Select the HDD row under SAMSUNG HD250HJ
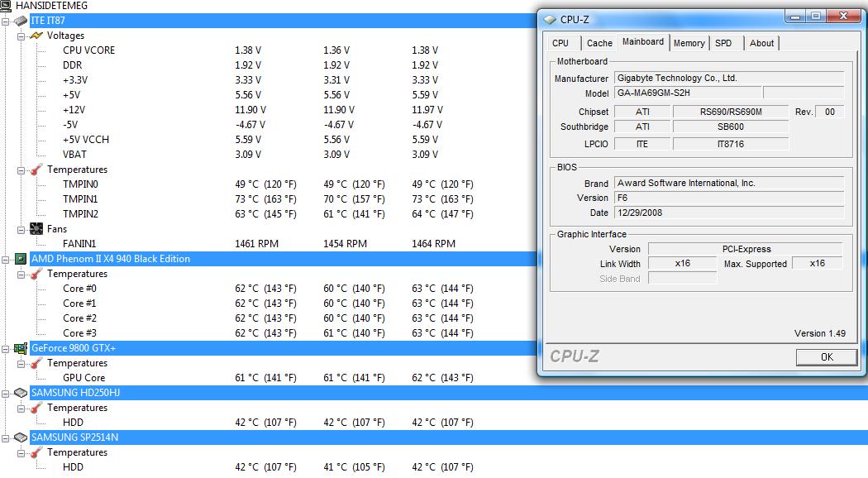The width and height of the screenshot is (868, 478). 73,423
